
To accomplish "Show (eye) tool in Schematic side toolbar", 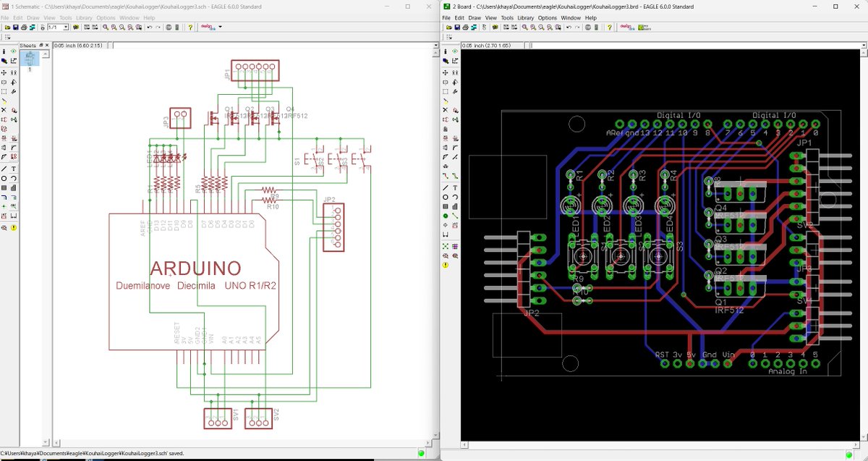I will tap(13, 51).
